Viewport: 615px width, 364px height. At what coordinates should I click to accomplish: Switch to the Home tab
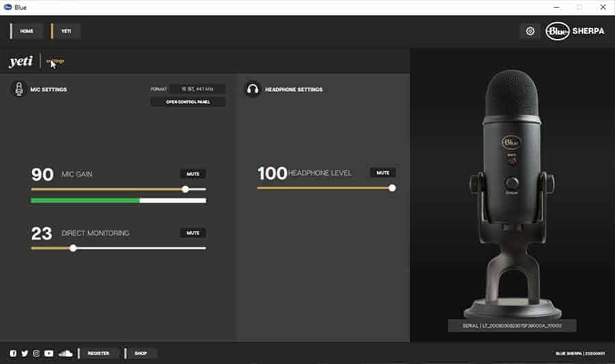click(27, 31)
